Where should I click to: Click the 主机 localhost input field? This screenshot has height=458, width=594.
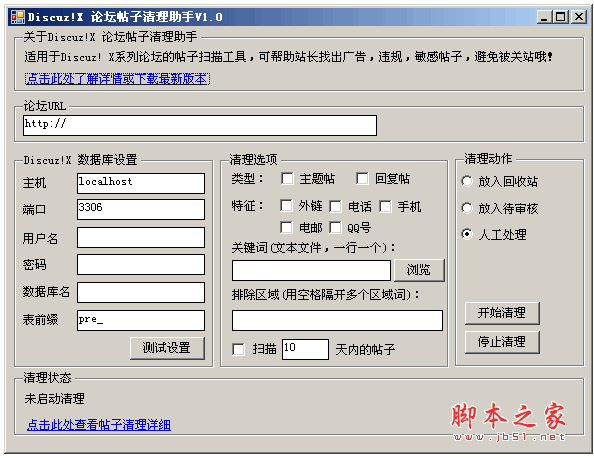coord(141,183)
